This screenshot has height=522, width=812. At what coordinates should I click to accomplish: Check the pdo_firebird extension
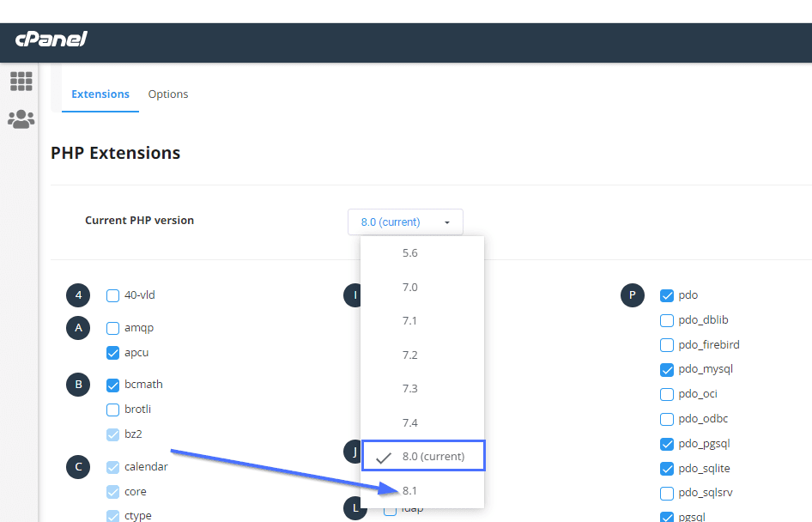667,345
